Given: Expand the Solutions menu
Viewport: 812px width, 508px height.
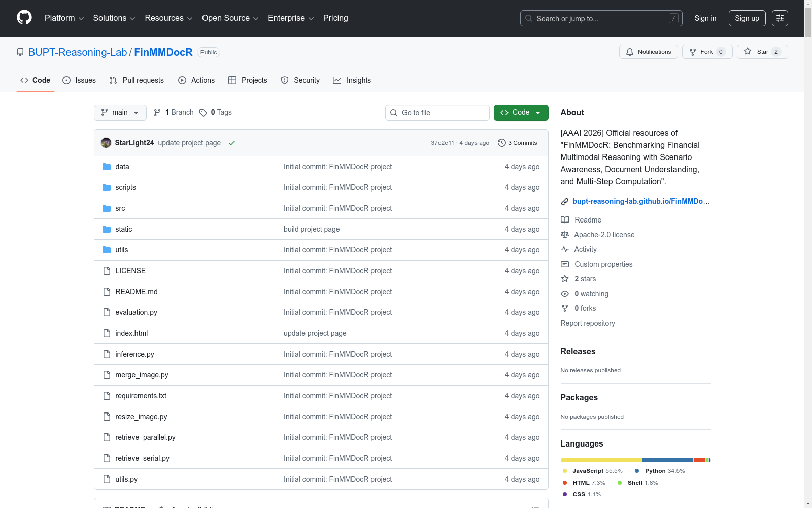Looking at the screenshot, I should (114, 18).
